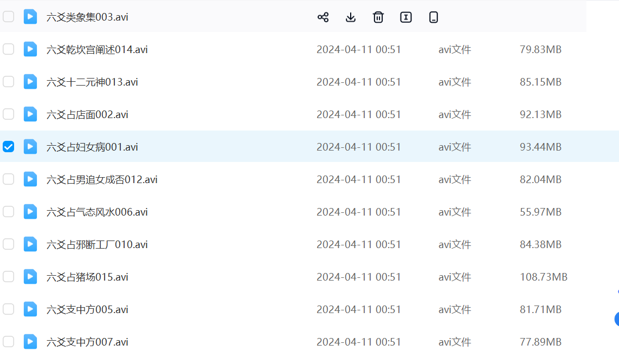
Task: Open file 六爻占邪断工厂010.avi
Action: 97,244
